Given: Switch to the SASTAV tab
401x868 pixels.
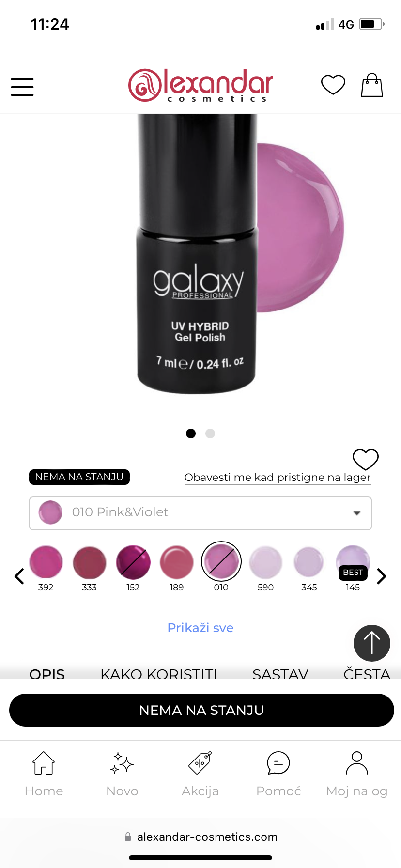Looking at the screenshot, I should click(280, 673).
